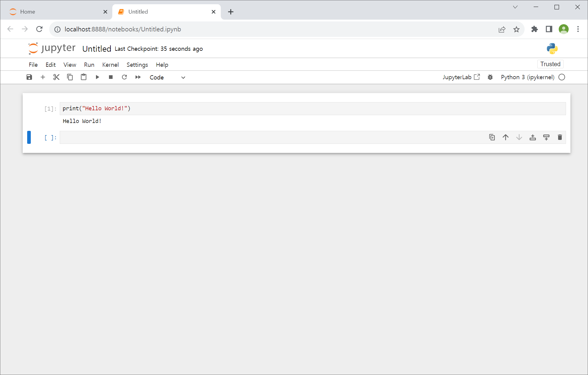
Task: Click into the empty code cell
Action: (x=272, y=137)
